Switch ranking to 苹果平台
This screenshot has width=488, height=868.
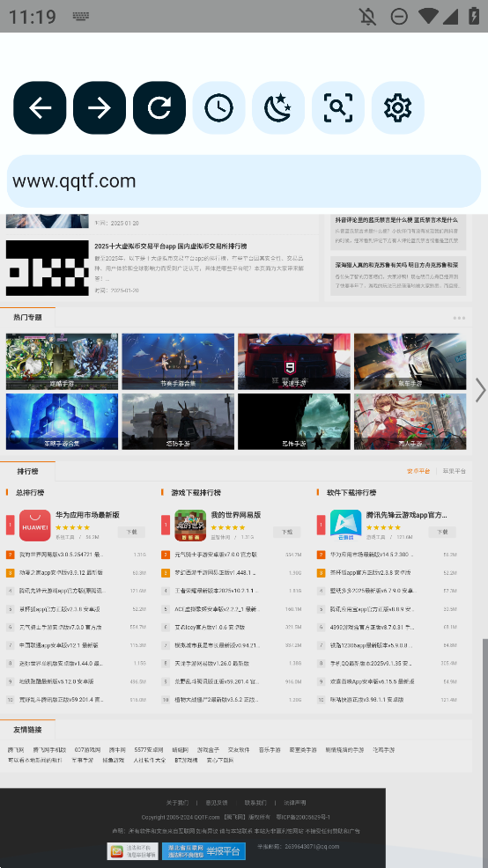coord(455,472)
